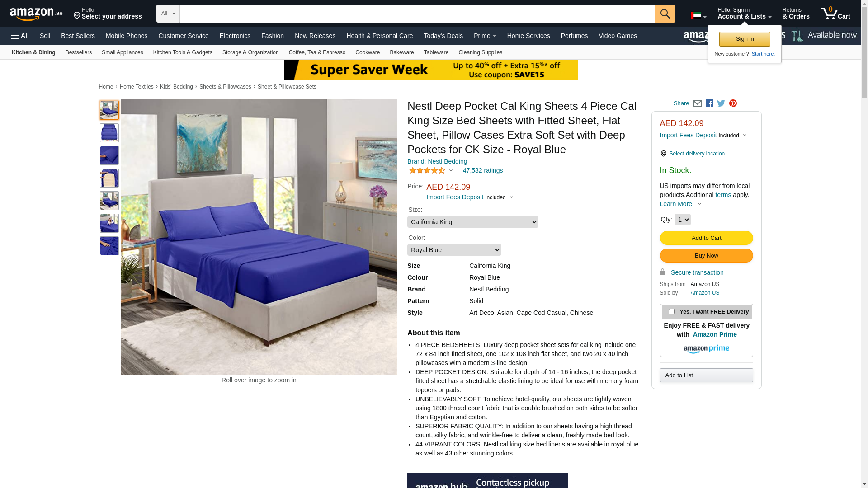The width and height of the screenshot is (868, 488).
Task: Open the All hamburger menu
Action: coord(20,36)
